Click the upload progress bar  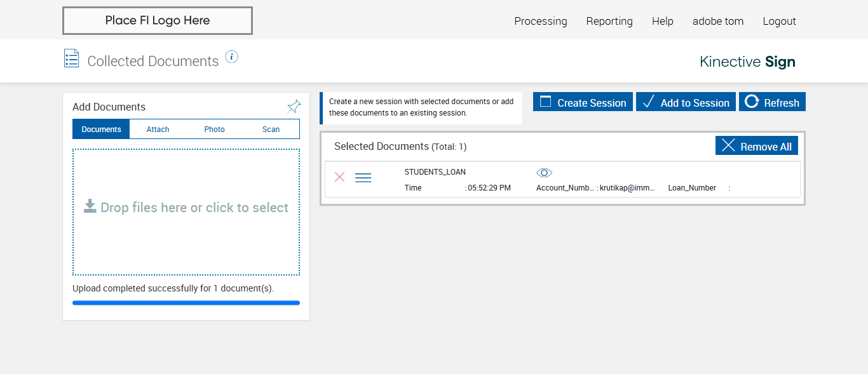click(186, 303)
